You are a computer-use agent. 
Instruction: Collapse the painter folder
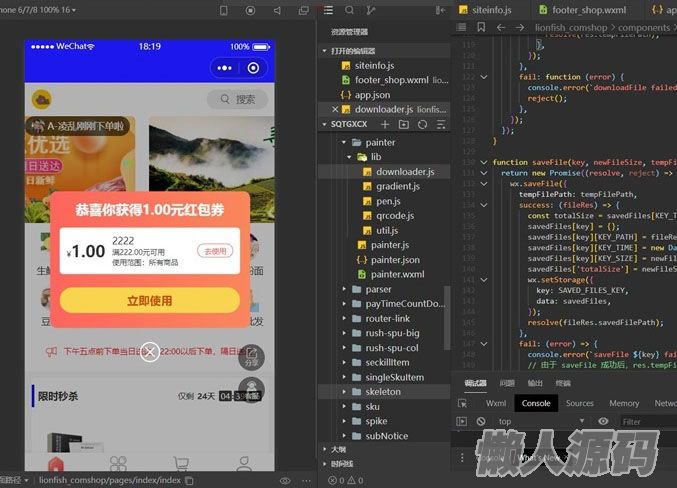(344, 143)
